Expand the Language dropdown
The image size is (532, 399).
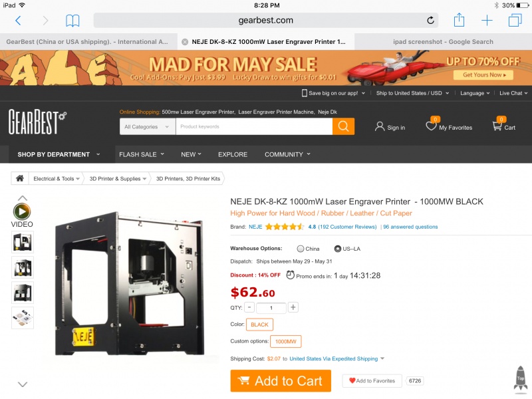point(475,93)
